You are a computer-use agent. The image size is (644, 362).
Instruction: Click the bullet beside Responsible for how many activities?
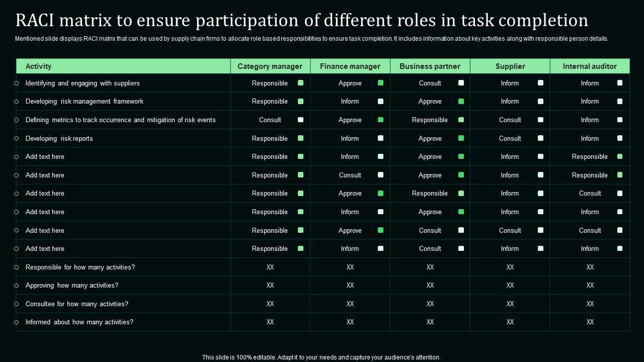pyautogui.click(x=17, y=267)
